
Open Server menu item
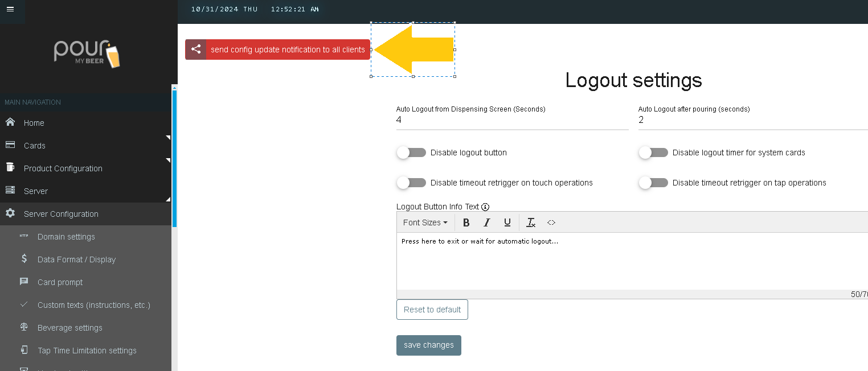[x=85, y=191]
